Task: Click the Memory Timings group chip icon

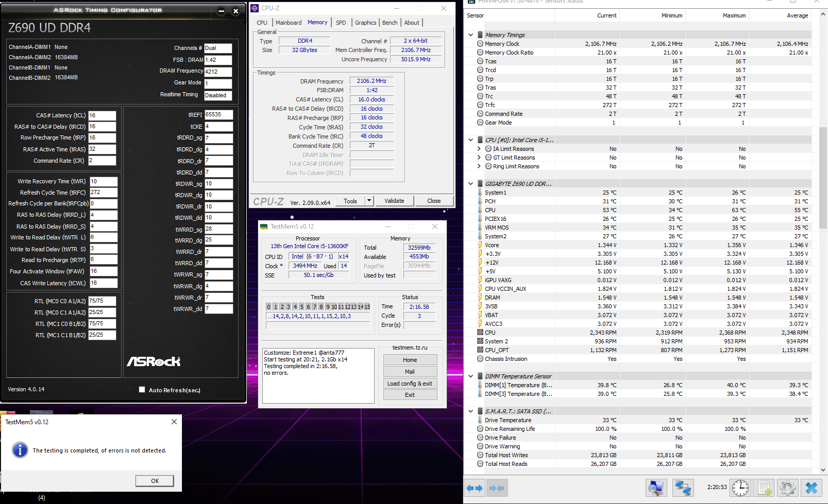Action: [480, 35]
